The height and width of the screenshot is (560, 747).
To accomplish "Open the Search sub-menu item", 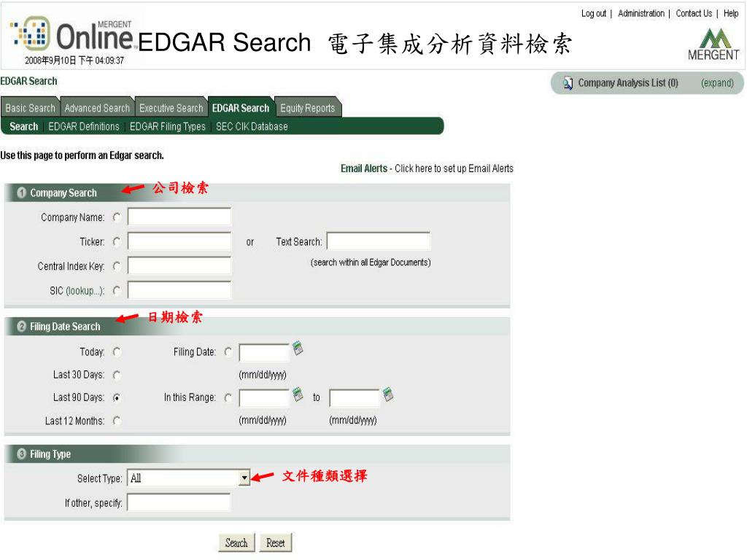I will [24, 127].
